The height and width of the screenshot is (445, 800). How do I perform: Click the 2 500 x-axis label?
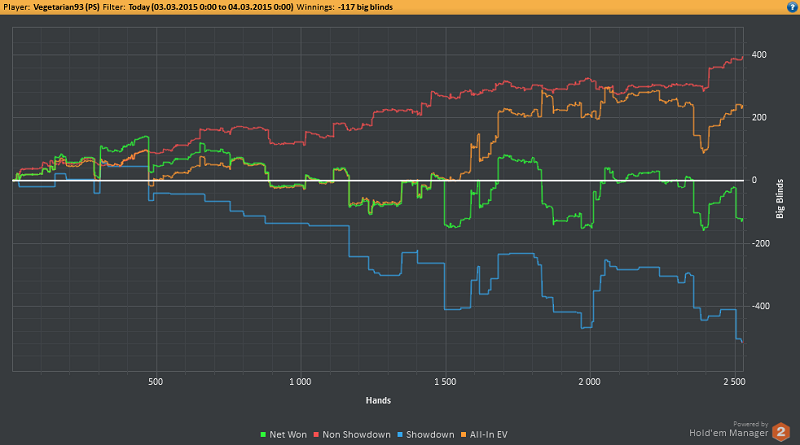(734, 382)
